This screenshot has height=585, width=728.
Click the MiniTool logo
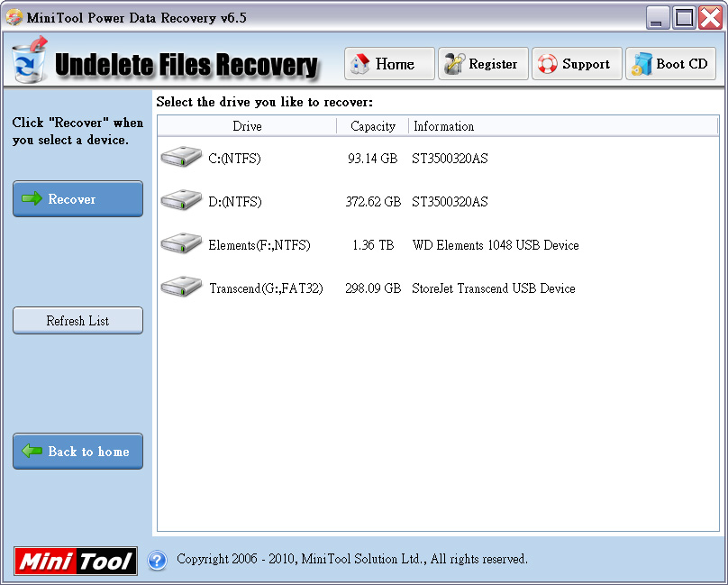pyautogui.click(x=75, y=561)
